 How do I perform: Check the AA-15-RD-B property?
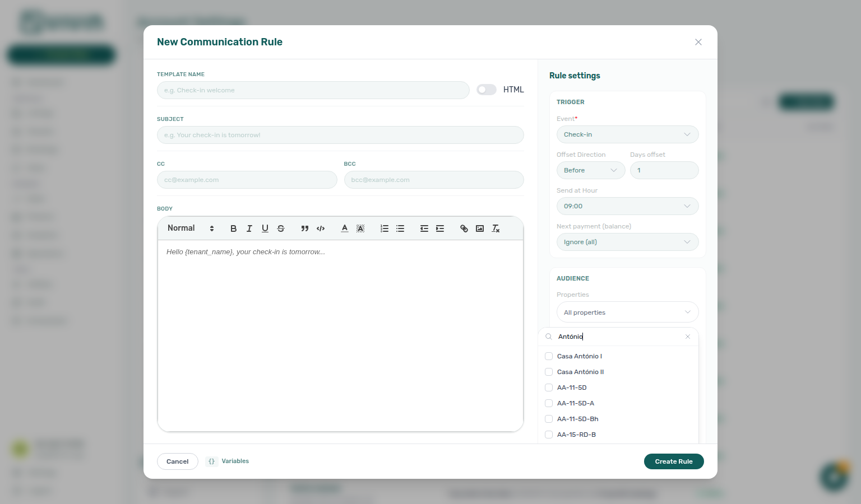(x=549, y=435)
